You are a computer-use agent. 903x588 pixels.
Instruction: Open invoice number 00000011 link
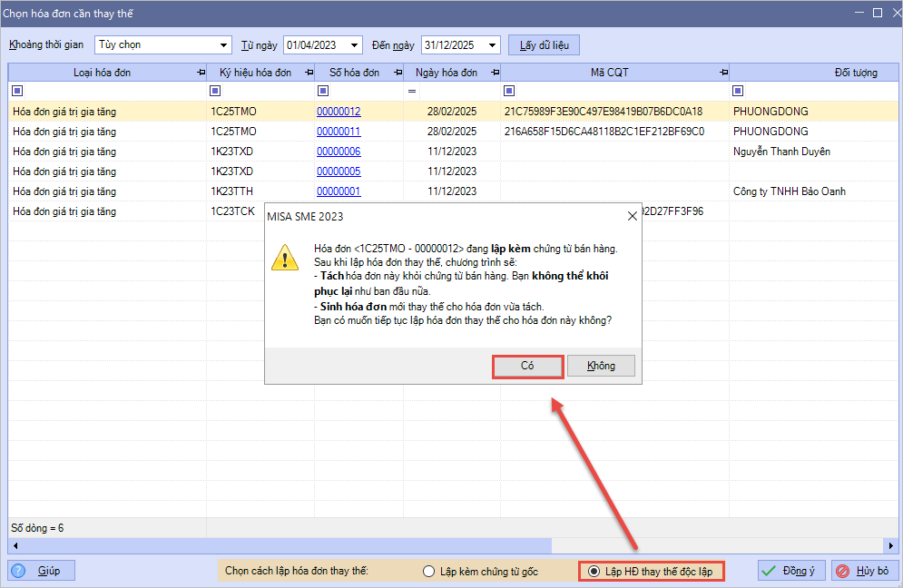[339, 132]
